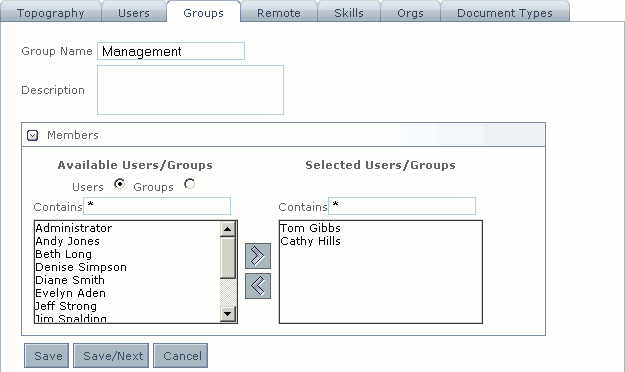Select Denise Simpson in the available list
This screenshot has width=625, height=372.
click(127, 267)
